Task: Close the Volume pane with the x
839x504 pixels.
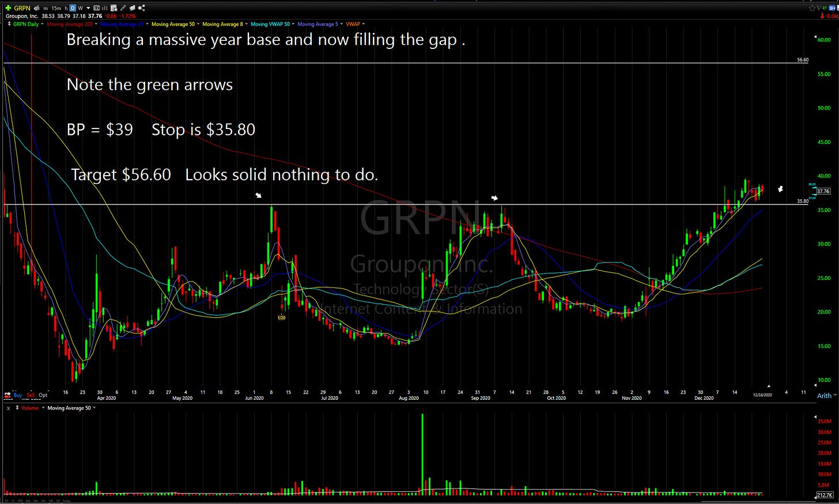Action: point(8,408)
